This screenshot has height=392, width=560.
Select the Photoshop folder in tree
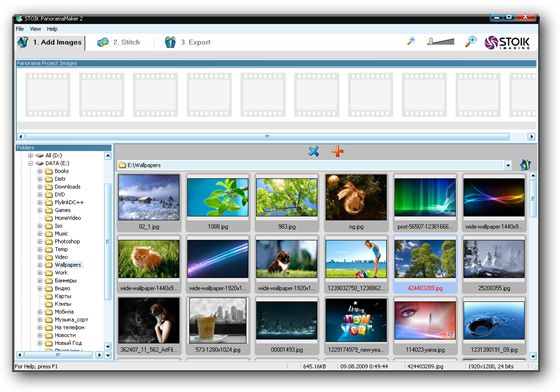pyautogui.click(x=67, y=241)
